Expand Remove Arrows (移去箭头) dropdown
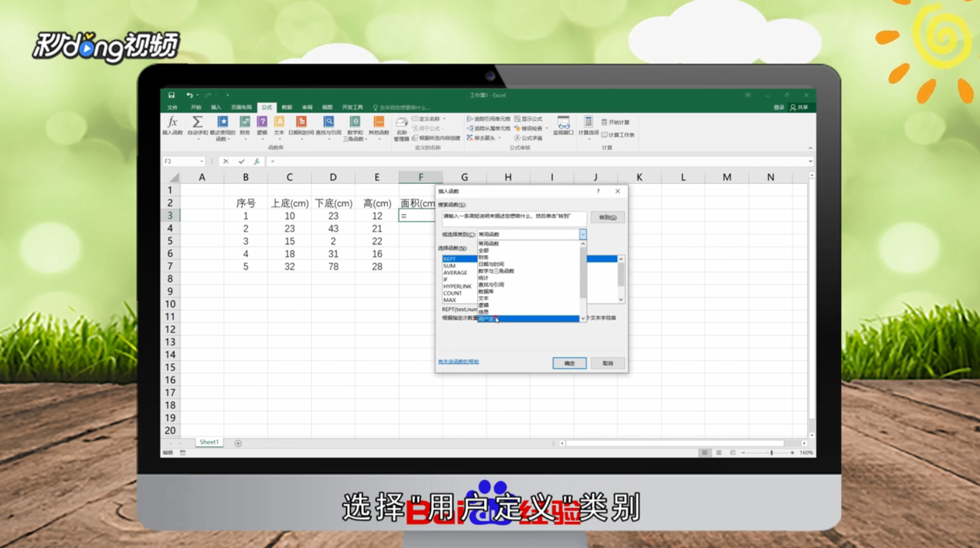 tap(500, 138)
